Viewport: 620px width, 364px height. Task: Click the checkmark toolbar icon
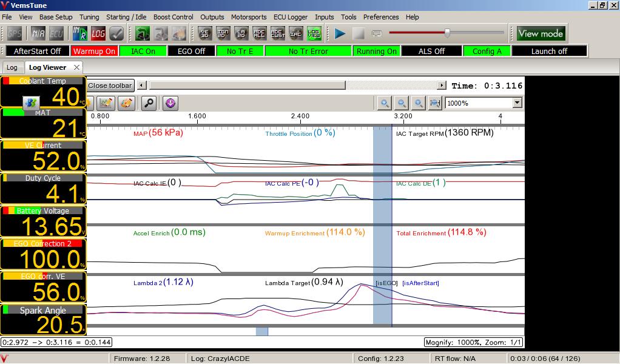pos(116,34)
